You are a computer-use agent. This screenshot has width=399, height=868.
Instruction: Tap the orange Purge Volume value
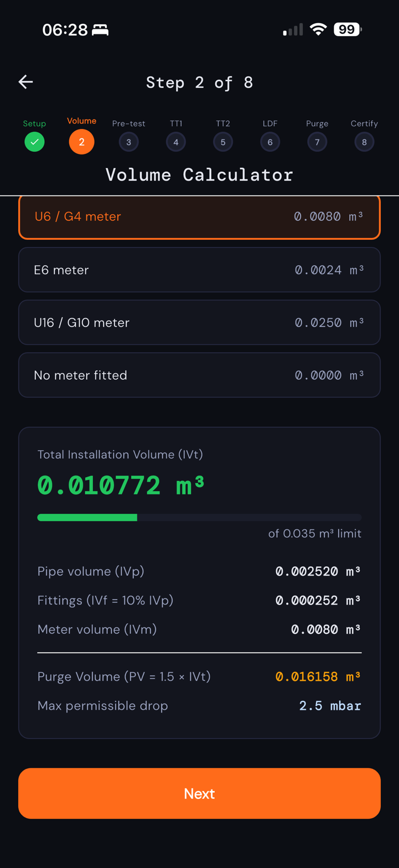pos(318,676)
